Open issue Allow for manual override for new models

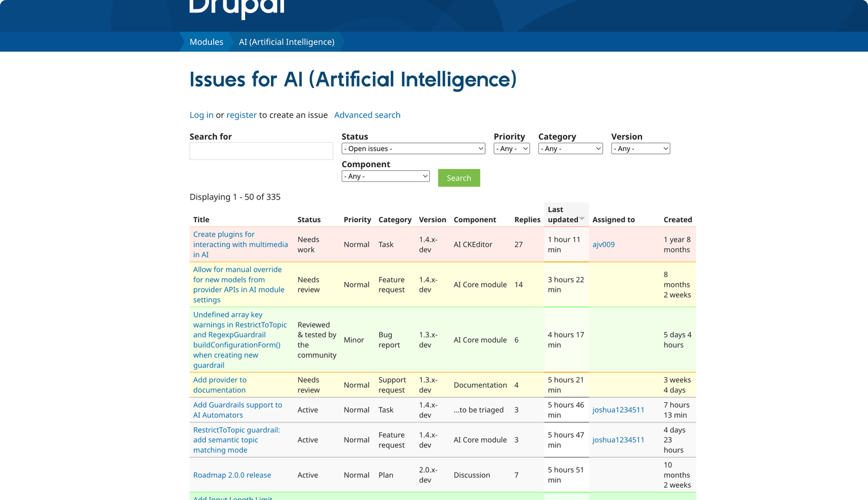[x=239, y=284]
